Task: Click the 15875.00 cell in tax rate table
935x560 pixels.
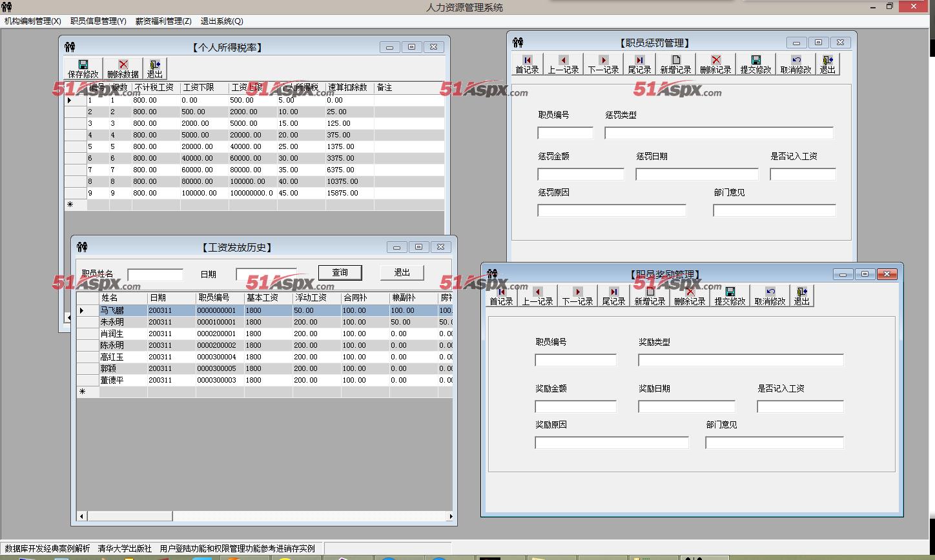Action: [350, 193]
